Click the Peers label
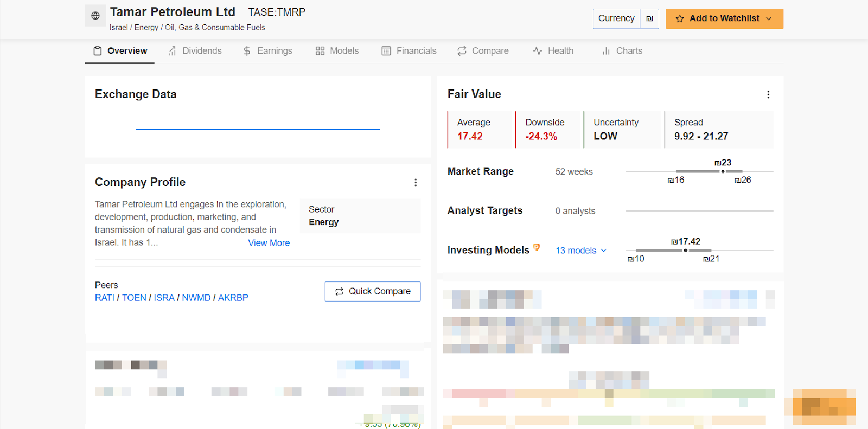Screen dimensions: 868x429 [106, 285]
